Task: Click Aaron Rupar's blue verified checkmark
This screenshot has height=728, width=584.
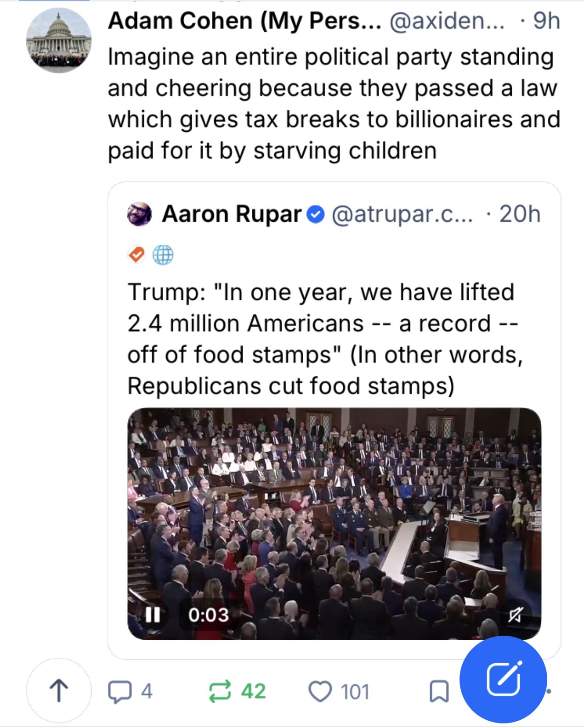Action: (316, 214)
